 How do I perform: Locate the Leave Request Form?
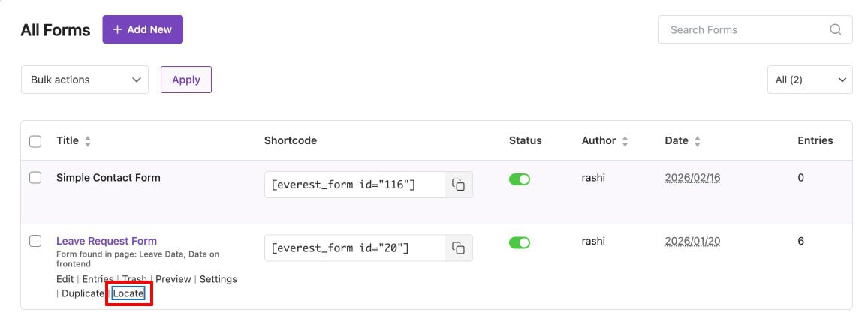pyautogui.click(x=128, y=293)
